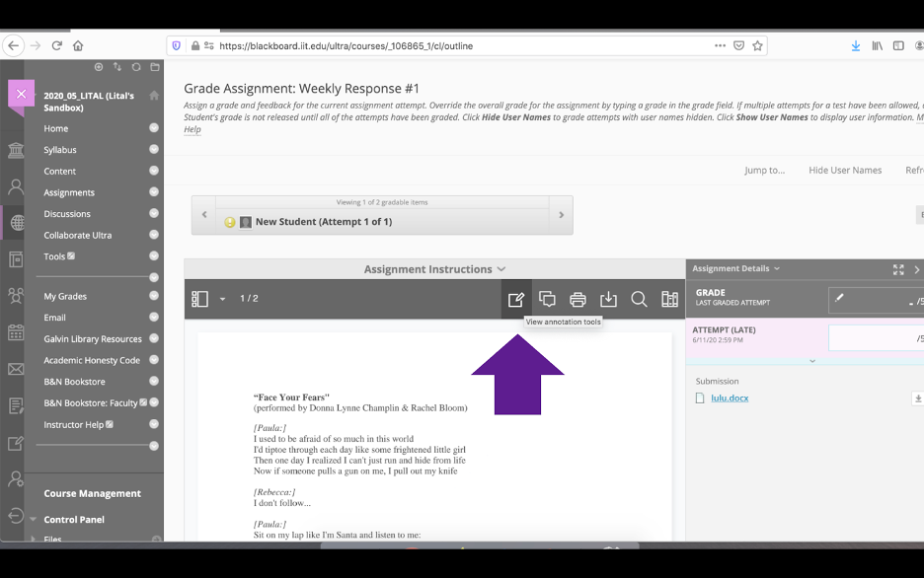The width and height of the screenshot is (924, 578).
Task: Expand full-screen view of grading panel
Action: [898, 269]
